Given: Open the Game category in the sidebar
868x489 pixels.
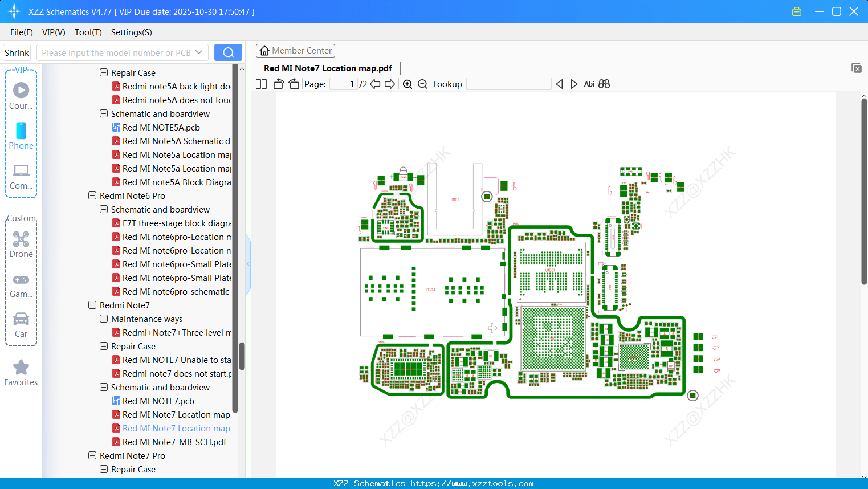Looking at the screenshot, I should point(21,285).
